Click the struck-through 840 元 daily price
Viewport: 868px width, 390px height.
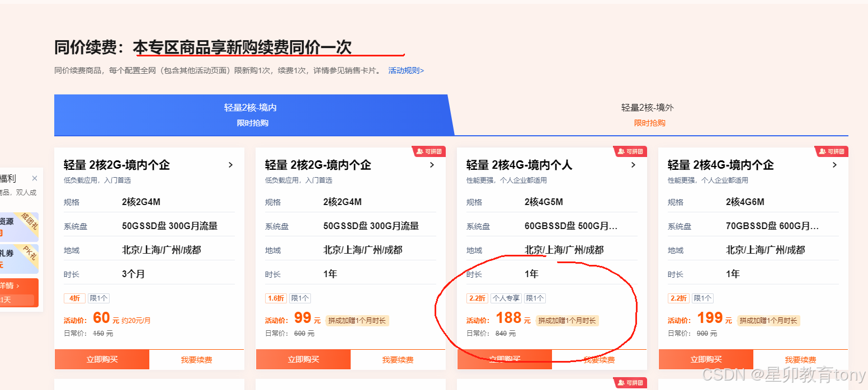coord(506,334)
